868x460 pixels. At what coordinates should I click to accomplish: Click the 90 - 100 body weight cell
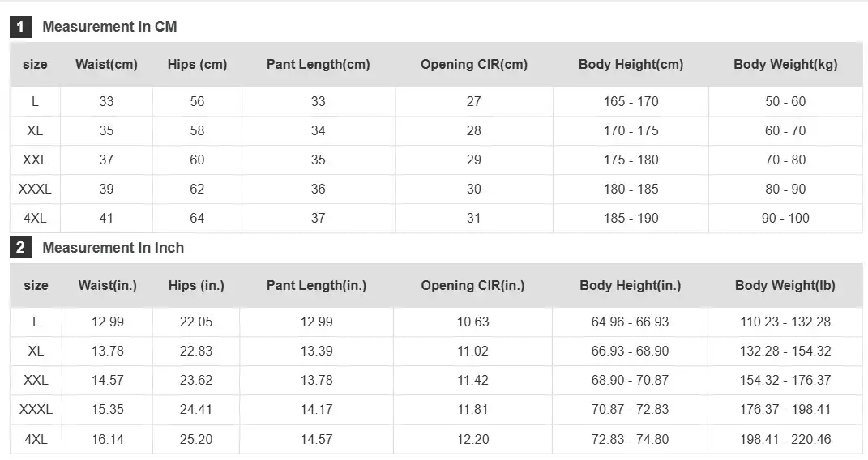(x=785, y=218)
